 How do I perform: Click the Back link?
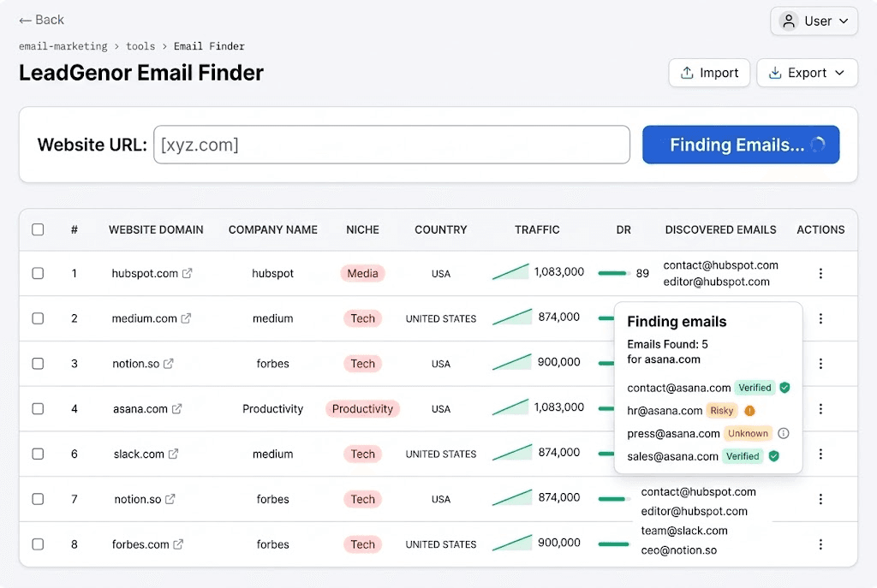coord(41,21)
